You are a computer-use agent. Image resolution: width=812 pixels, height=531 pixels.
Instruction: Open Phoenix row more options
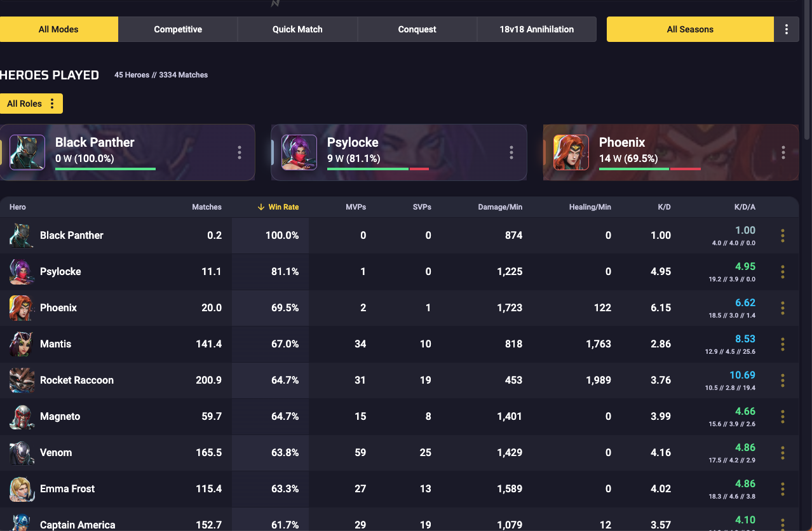[x=783, y=308]
